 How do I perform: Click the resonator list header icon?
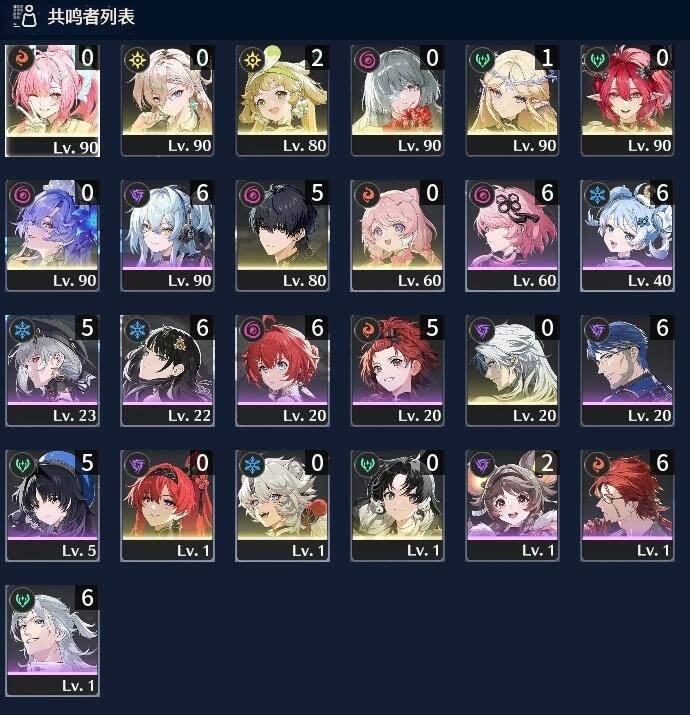tap(24, 16)
